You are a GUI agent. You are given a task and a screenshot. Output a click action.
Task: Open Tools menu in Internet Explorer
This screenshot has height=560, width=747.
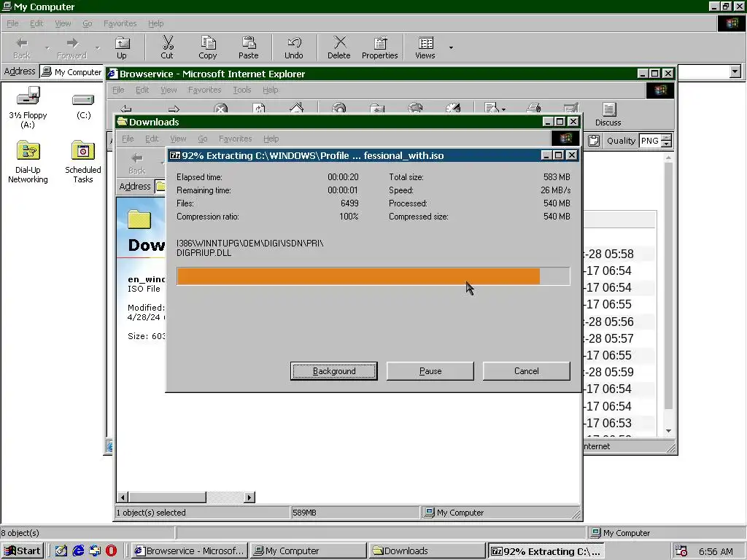click(x=242, y=90)
